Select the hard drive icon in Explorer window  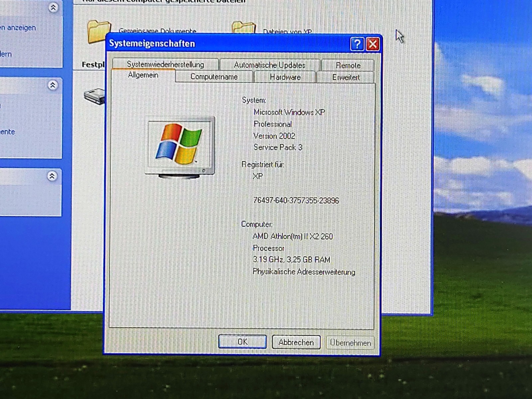pyautogui.click(x=94, y=96)
